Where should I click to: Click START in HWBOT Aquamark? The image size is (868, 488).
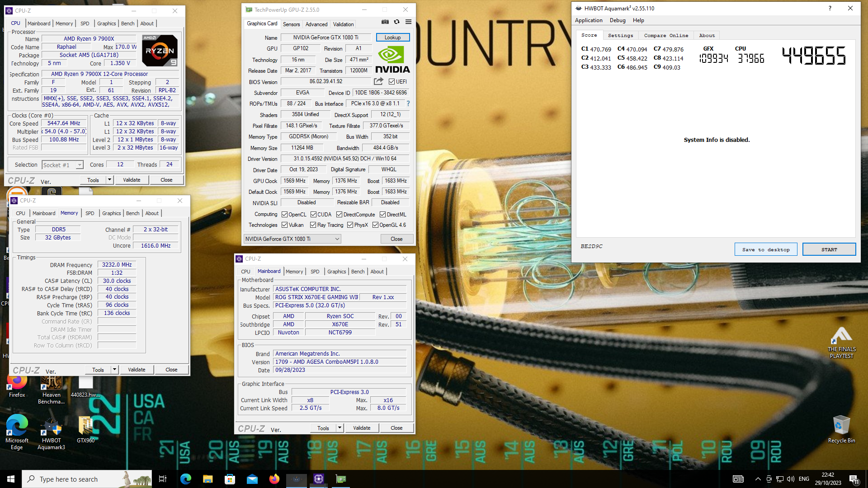[x=829, y=249]
